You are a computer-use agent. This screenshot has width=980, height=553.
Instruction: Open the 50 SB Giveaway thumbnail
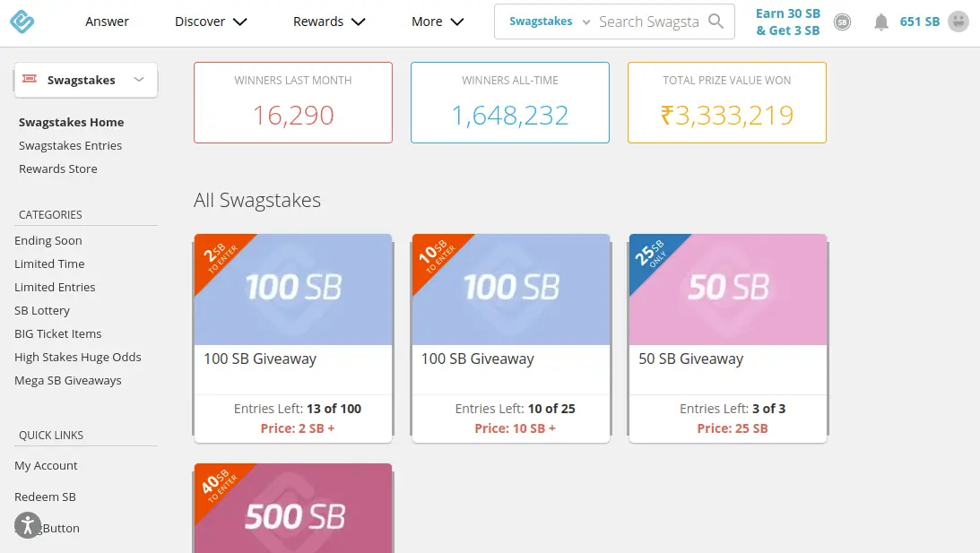(x=728, y=289)
